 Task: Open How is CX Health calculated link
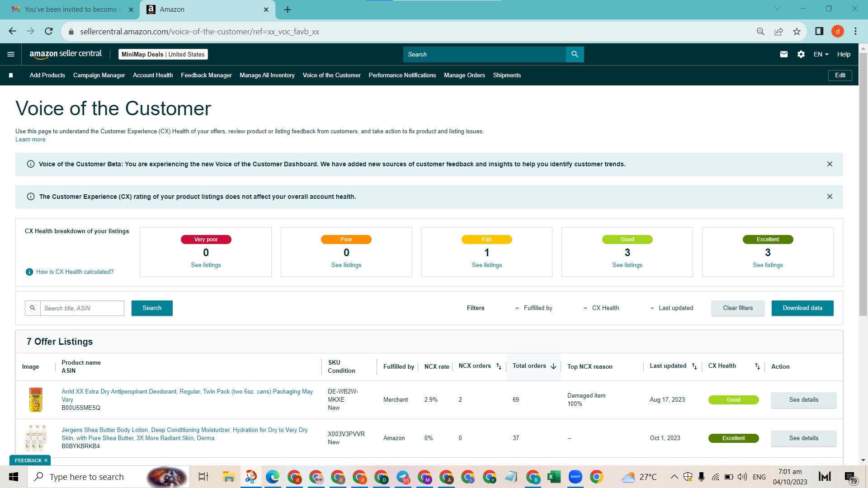[75, 272]
